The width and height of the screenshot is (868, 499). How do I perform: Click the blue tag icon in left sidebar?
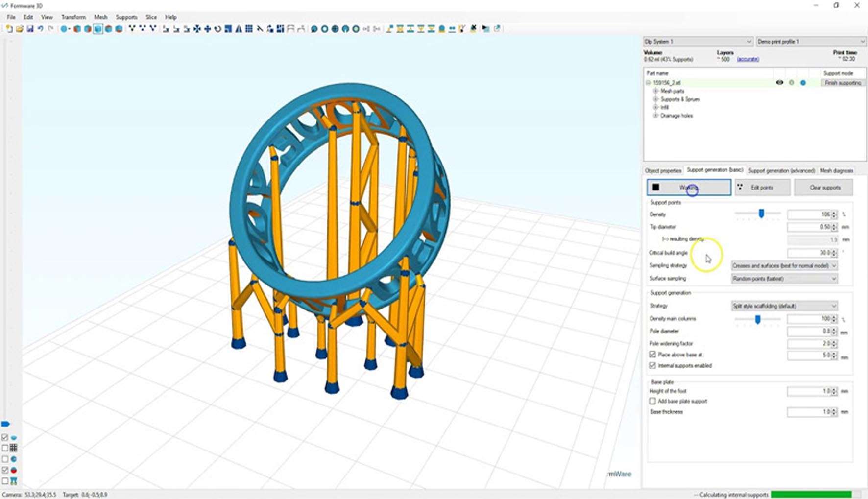tap(5, 424)
